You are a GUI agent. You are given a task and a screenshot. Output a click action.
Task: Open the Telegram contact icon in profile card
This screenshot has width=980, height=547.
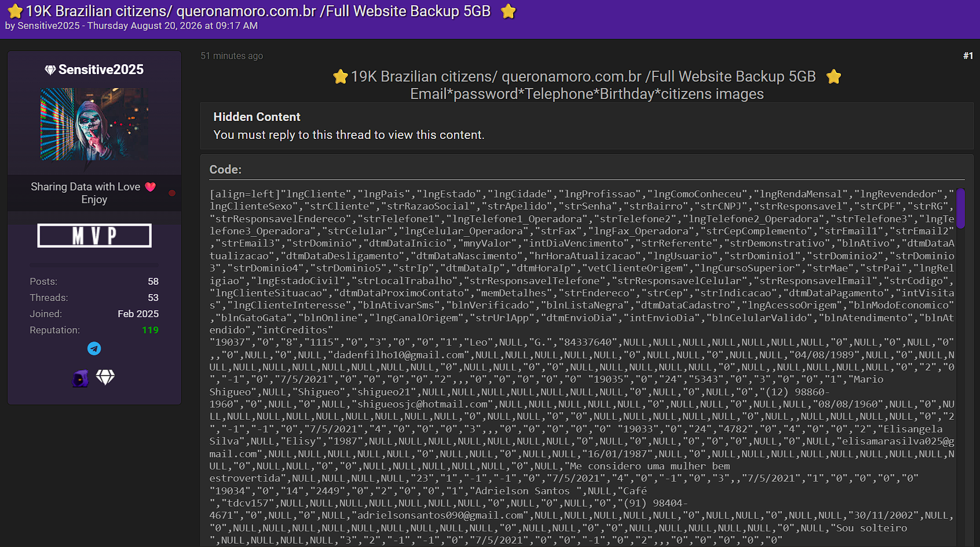(x=94, y=348)
